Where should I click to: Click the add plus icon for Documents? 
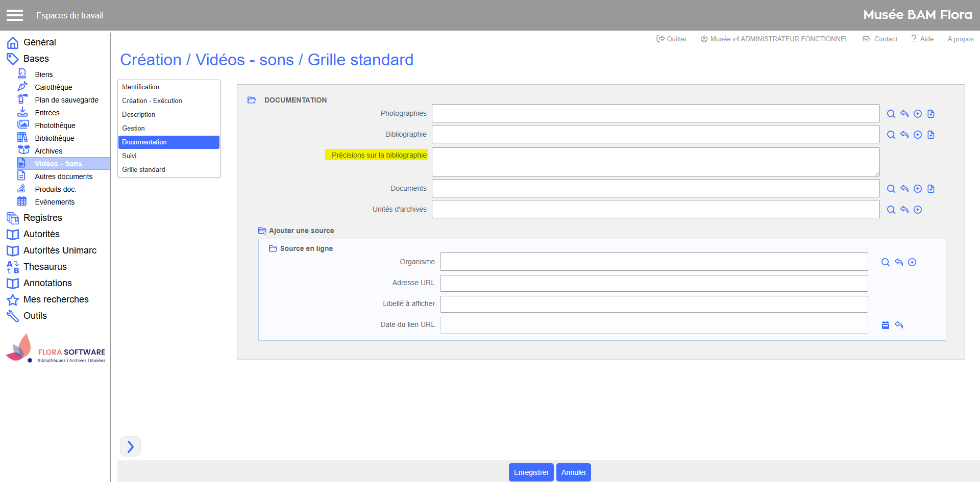[x=917, y=189]
